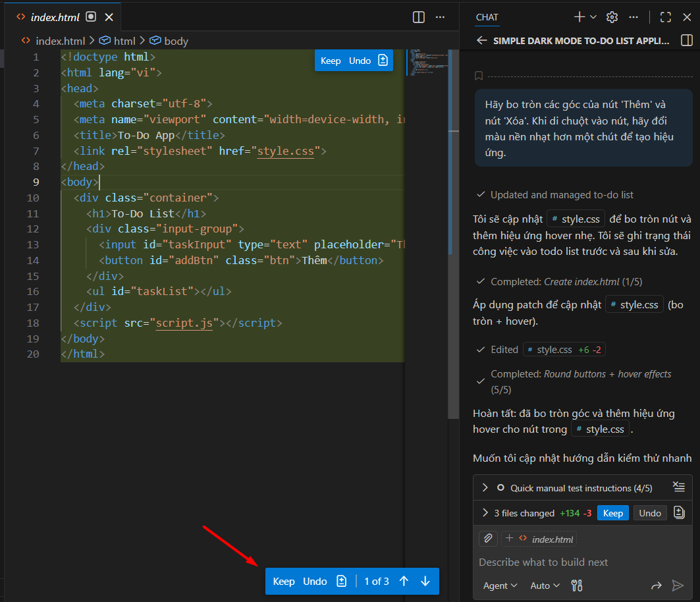This screenshot has height=602, width=700.
Task: Go to next change using down arrow
Action: pos(425,581)
